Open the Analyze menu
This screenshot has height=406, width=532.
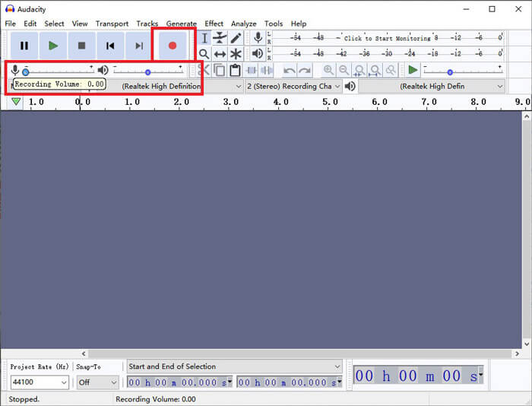click(244, 24)
